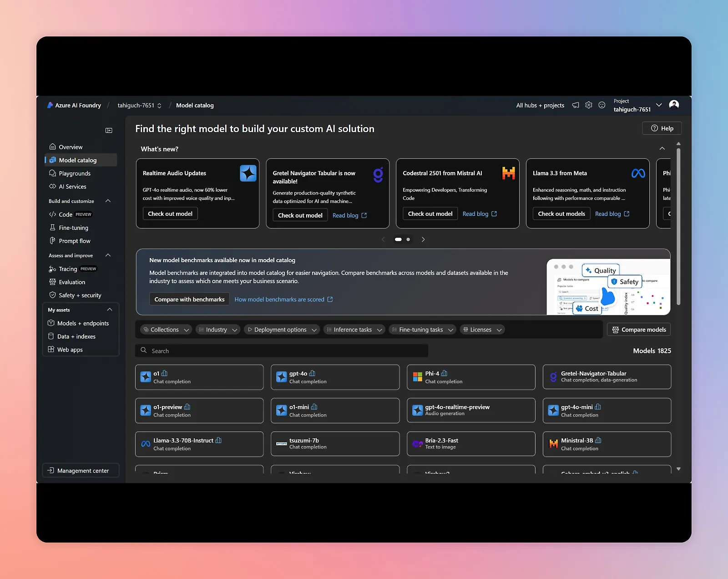
Task: Click the feedback smiley face icon
Action: click(602, 105)
